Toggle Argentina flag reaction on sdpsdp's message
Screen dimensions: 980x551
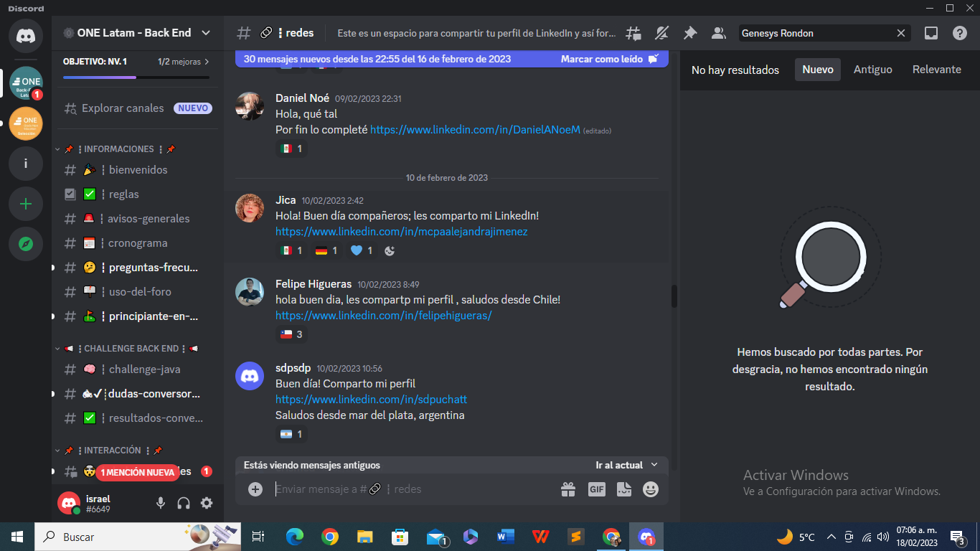[x=291, y=434]
